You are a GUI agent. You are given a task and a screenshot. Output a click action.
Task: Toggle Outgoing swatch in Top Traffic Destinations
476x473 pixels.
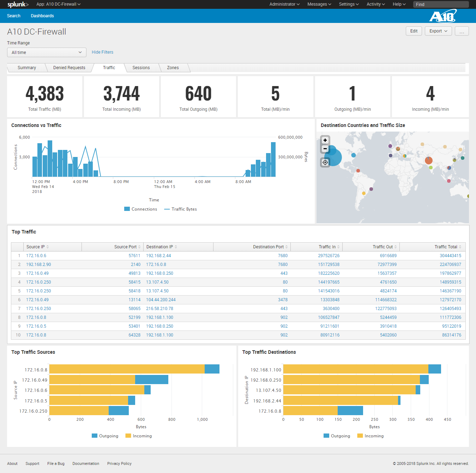click(x=326, y=436)
